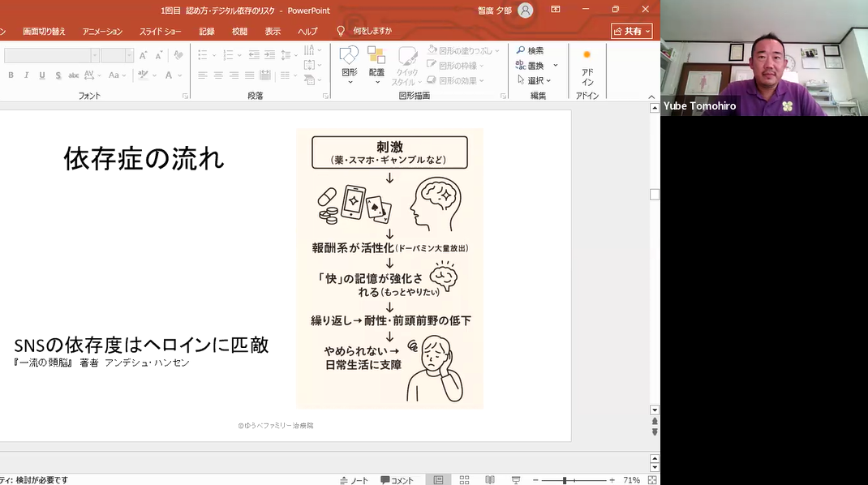This screenshot has height=485, width=868.
Task: Toggle the コメント comments pane
Action: (x=397, y=480)
